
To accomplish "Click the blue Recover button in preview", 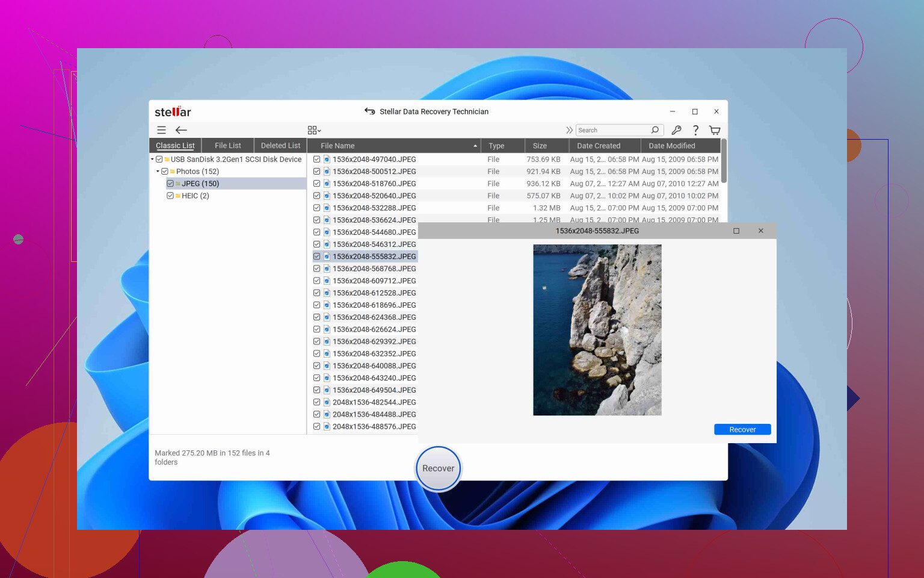I will coord(742,429).
